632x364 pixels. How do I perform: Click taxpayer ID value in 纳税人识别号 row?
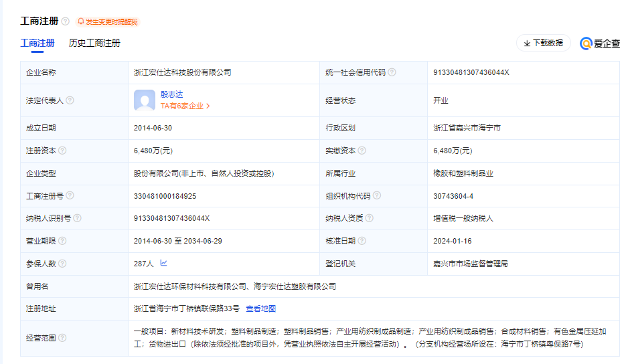click(171, 219)
